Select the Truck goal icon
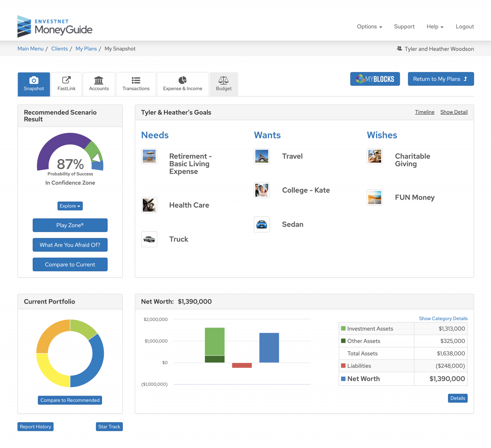The image size is (491, 448). coord(149,239)
